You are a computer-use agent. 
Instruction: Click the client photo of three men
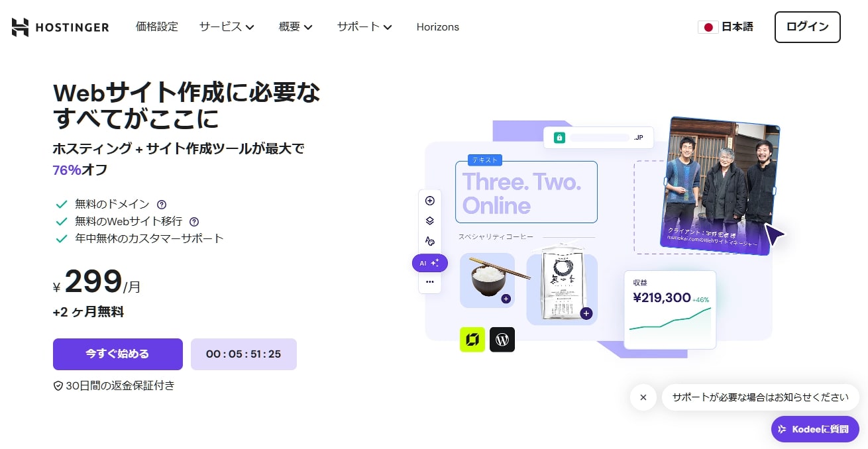722,185
